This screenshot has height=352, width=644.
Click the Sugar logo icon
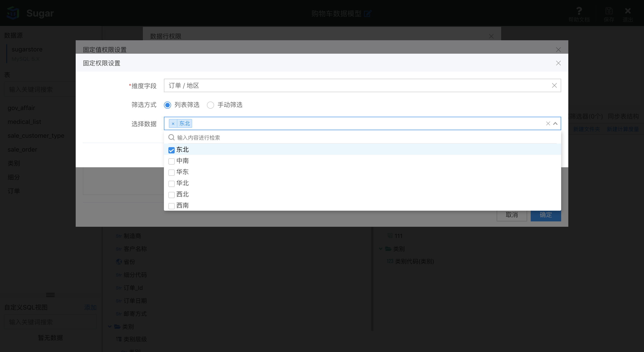coord(13,13)
